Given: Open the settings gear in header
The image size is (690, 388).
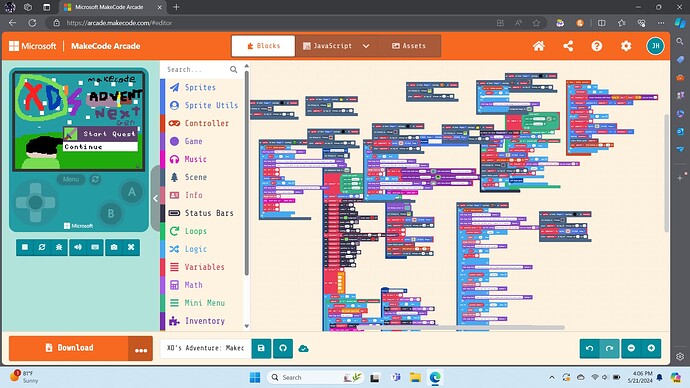Looking at the screenshot, I should [626, 46].
